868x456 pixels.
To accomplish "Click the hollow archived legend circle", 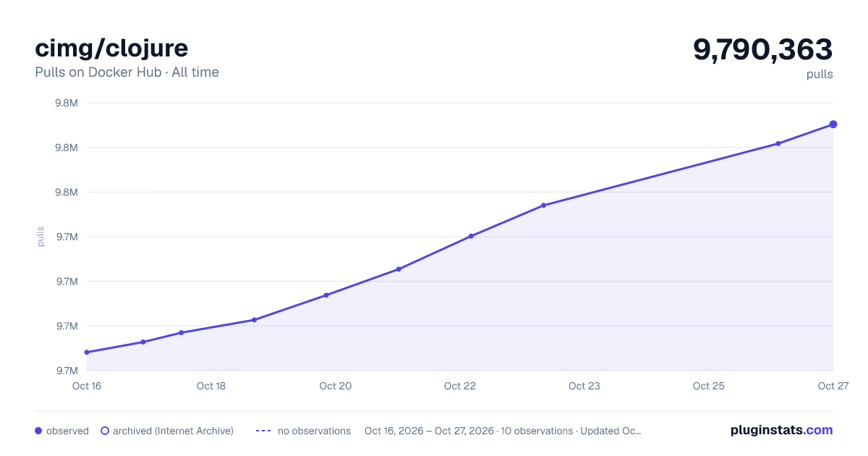I will coord(105,431).
